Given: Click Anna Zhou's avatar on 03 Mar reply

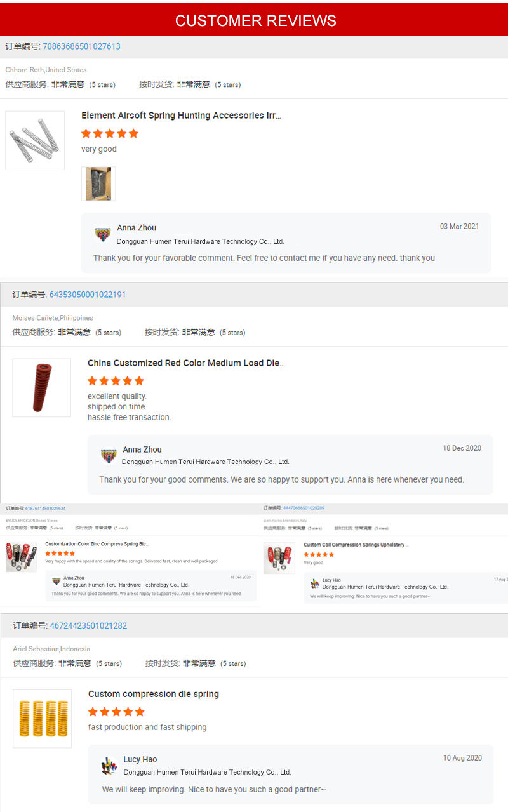Looking at the screenshot, I should click(x=102, y=234).
